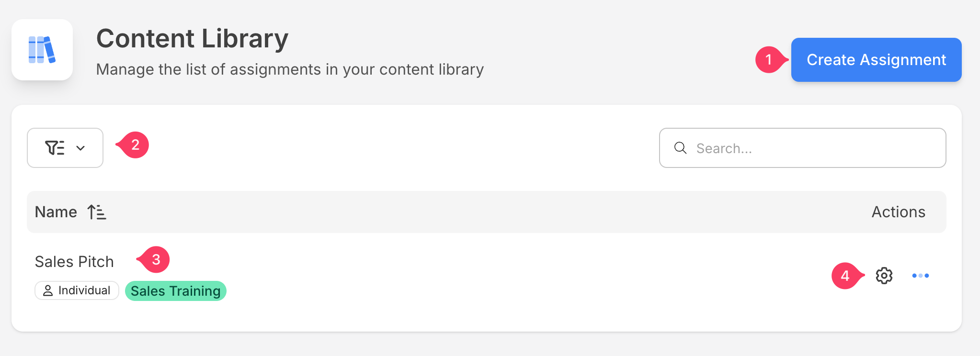Select the green Sales Training tag
This screenshot has height=356, width=980.
tap(175, 291)
